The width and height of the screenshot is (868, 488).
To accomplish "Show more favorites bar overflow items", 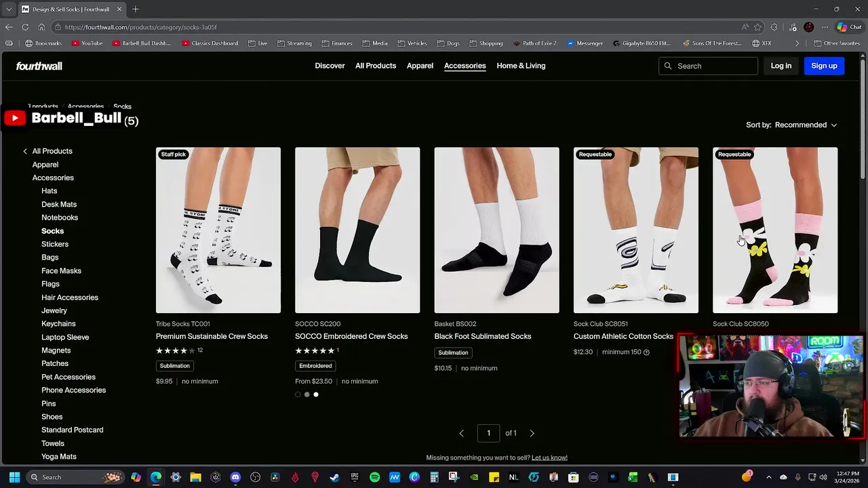I will [x=797, y=43].
